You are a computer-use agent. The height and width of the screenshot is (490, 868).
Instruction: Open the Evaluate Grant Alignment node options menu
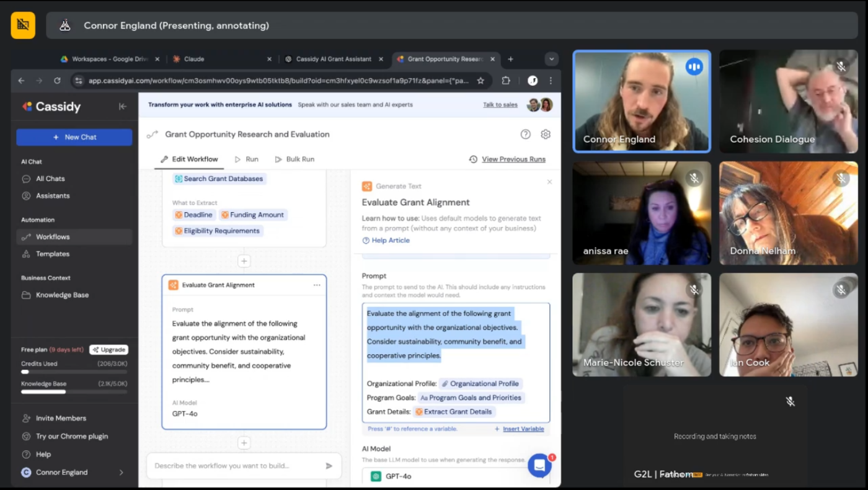coord(317,285)
